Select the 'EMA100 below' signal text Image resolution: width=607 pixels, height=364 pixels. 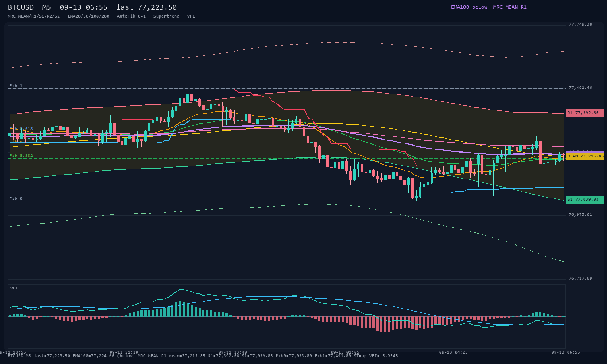[x=469, y=7]
